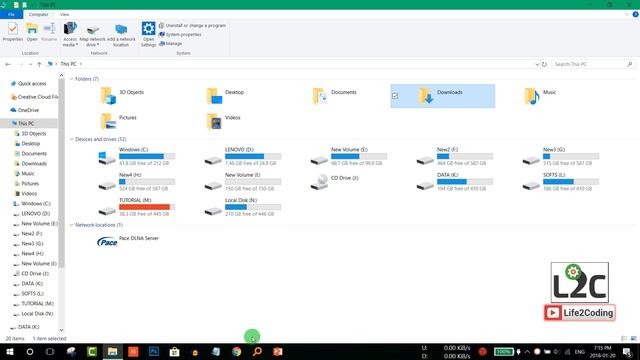Open the Access media dropdown
The width and height of the screenshot is (640, 360).
(70, 35)
